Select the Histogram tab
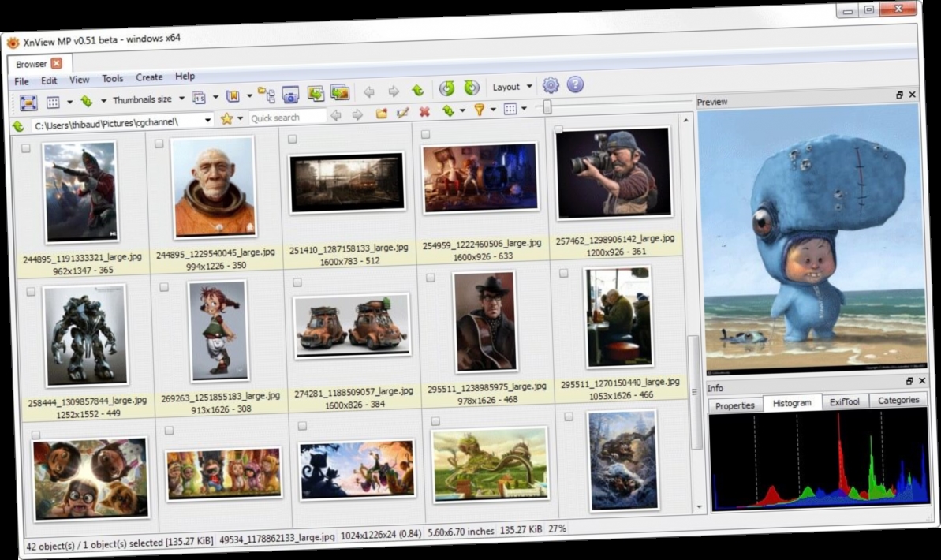The width and height of the screenshot is (941, 560). (x=792, y=403)
